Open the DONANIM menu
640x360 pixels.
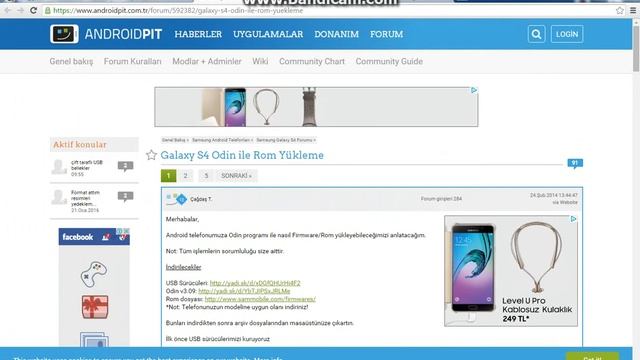[336, 34]
